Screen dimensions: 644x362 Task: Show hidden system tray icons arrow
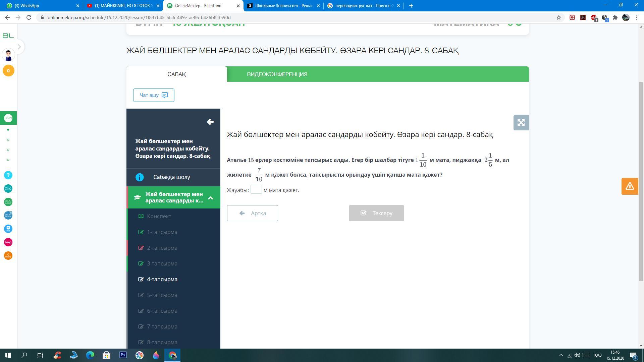(x=561, y=355)
